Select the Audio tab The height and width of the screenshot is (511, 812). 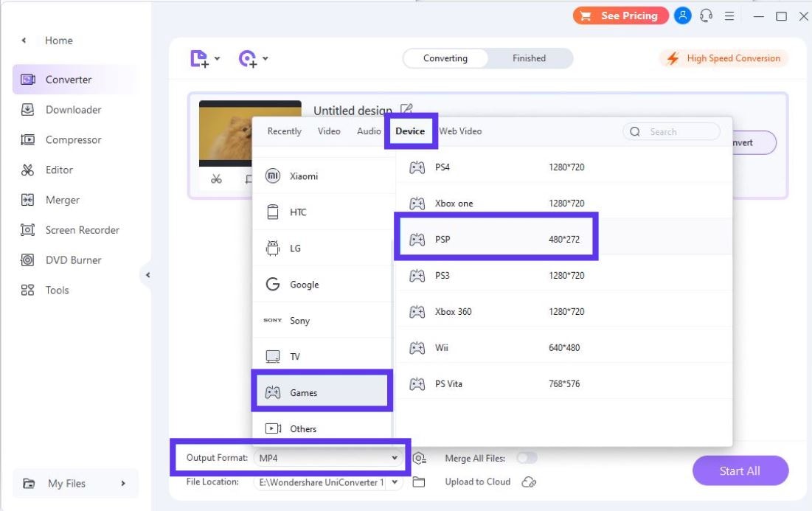(x=369, y=131)
